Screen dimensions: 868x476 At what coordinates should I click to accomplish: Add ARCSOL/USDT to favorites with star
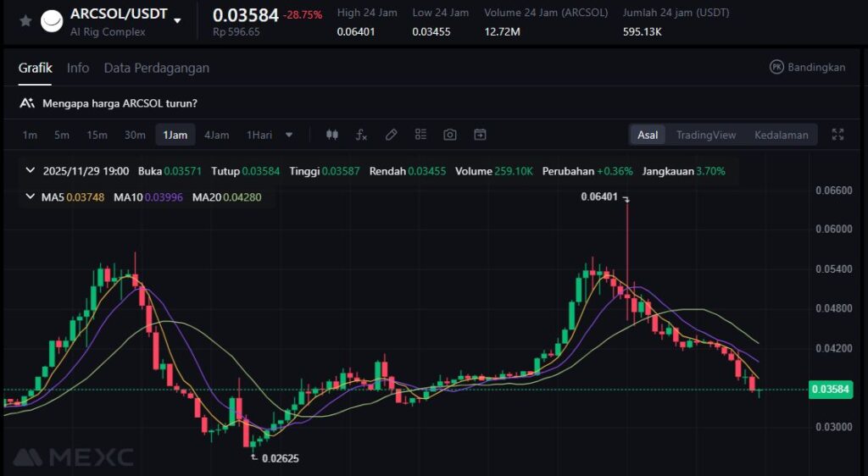[25, 21]
